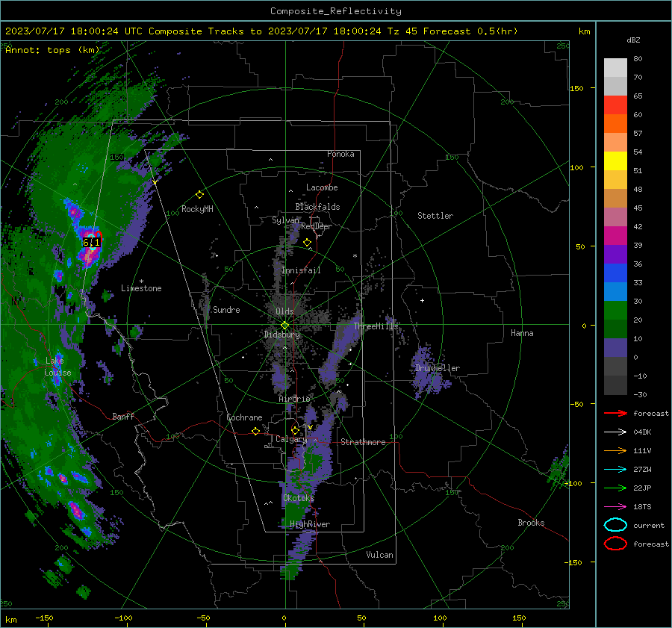Screen dimensions: 672x628
Task: Select the blue swatch beside 36 dBZ
Action: [x=615, y=273]
